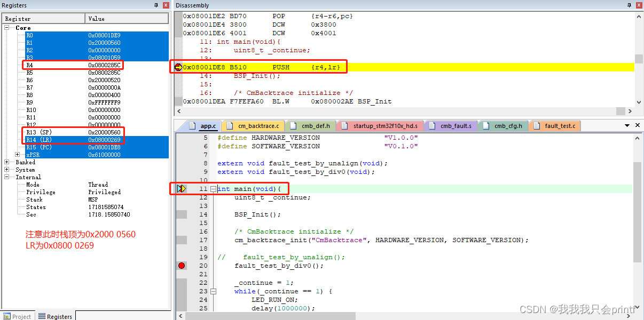Expand the xPSR register flags

pos(18,155)
